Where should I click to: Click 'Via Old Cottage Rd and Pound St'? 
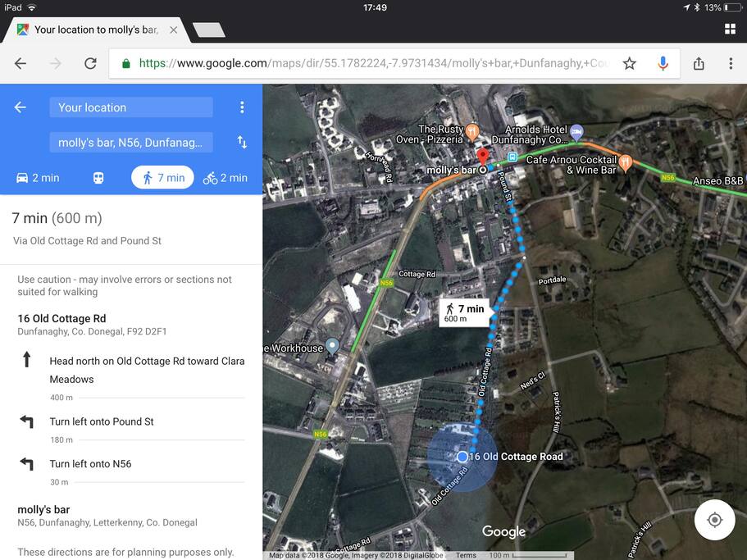87,241
